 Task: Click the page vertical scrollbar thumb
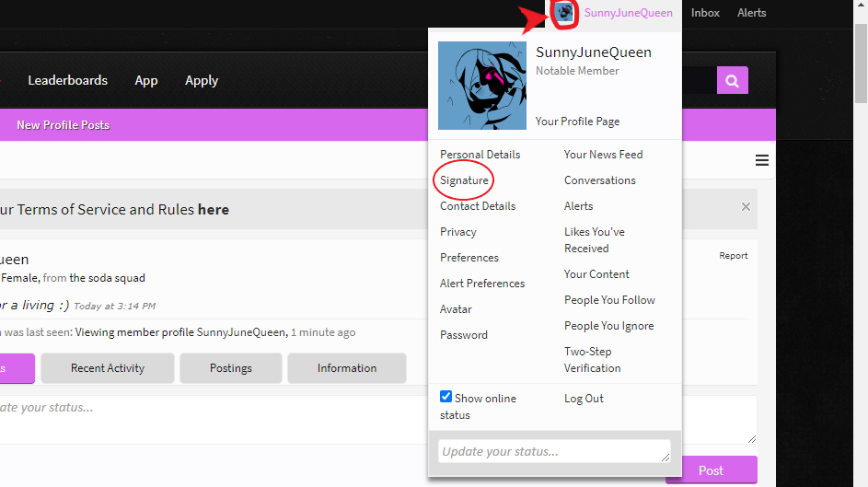point(861,64)
